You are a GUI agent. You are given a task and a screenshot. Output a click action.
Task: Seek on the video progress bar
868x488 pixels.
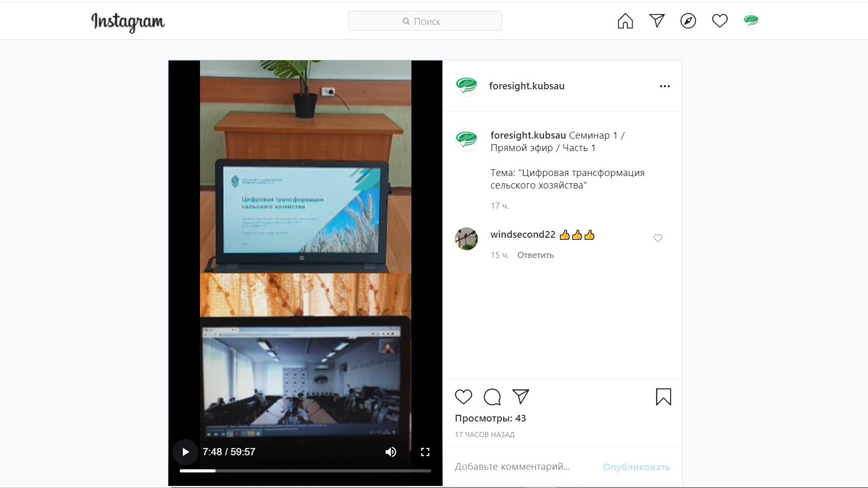click(x=305, y=471)
